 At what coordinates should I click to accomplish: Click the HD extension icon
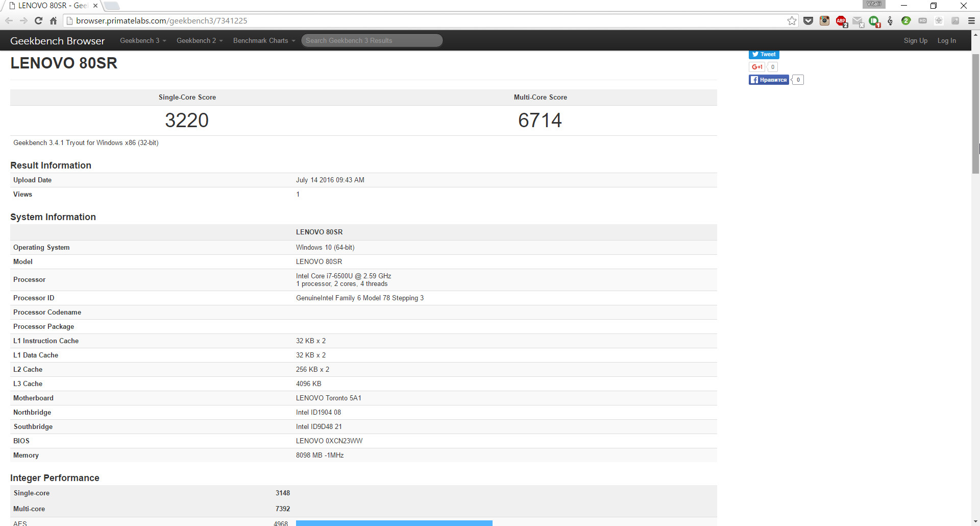(922, 21)
